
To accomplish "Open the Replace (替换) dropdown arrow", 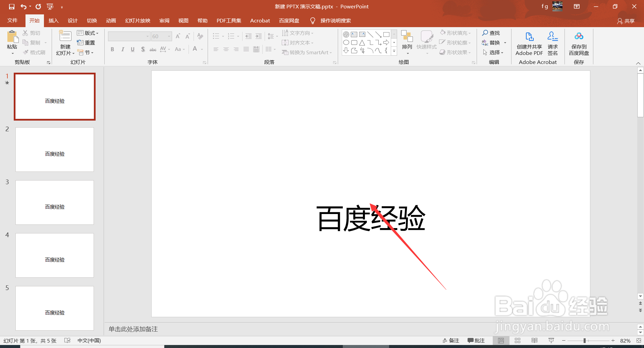I will (x=505, y=43).
